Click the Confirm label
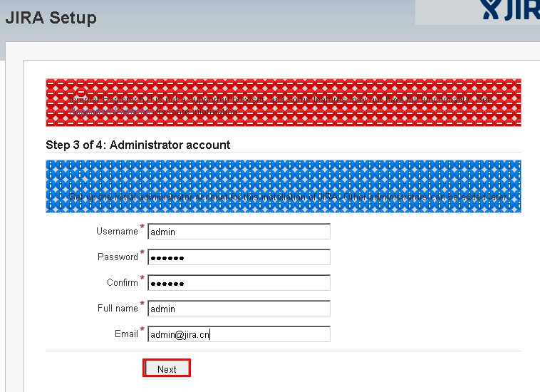This screenshot has width=540, height=392. (123, 282)
